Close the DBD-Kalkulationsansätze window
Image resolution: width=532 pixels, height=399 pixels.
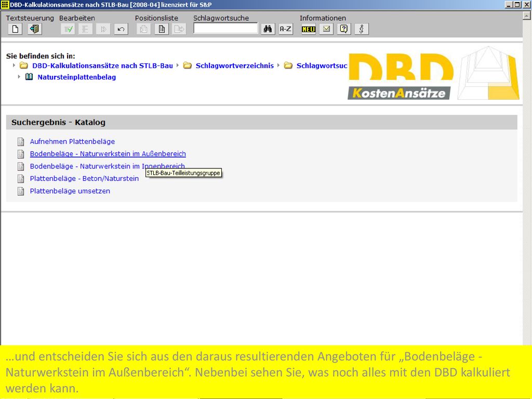[526, 5]
